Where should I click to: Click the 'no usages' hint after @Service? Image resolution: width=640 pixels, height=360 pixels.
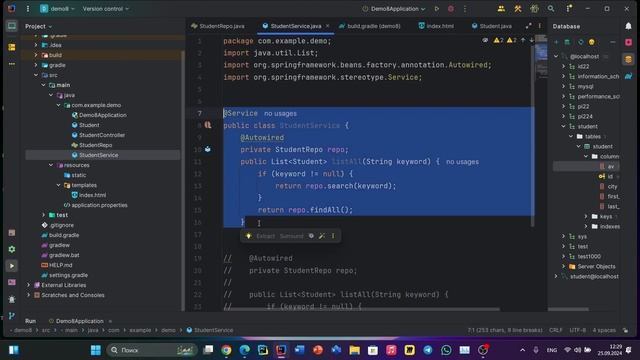click(280, 113)
